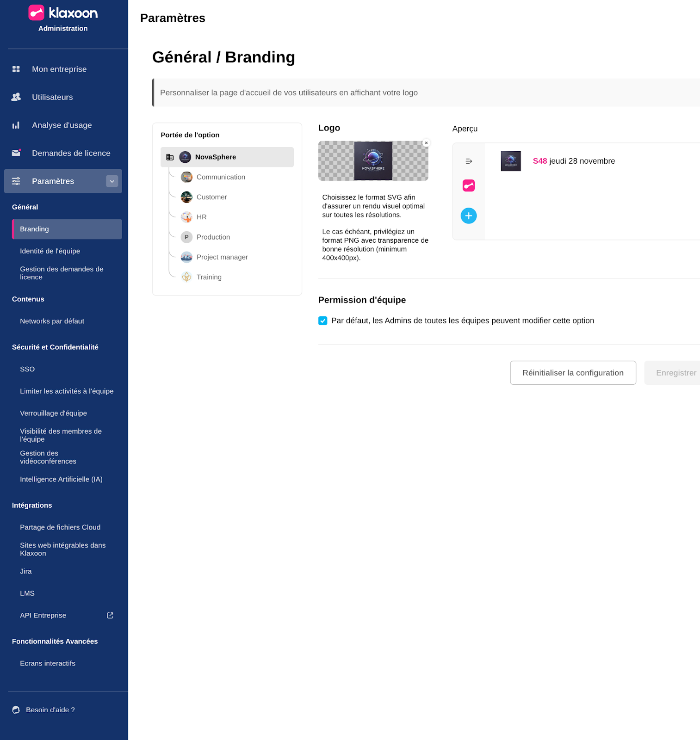Click the NovaSphere logo upload thumbnail

373,161
